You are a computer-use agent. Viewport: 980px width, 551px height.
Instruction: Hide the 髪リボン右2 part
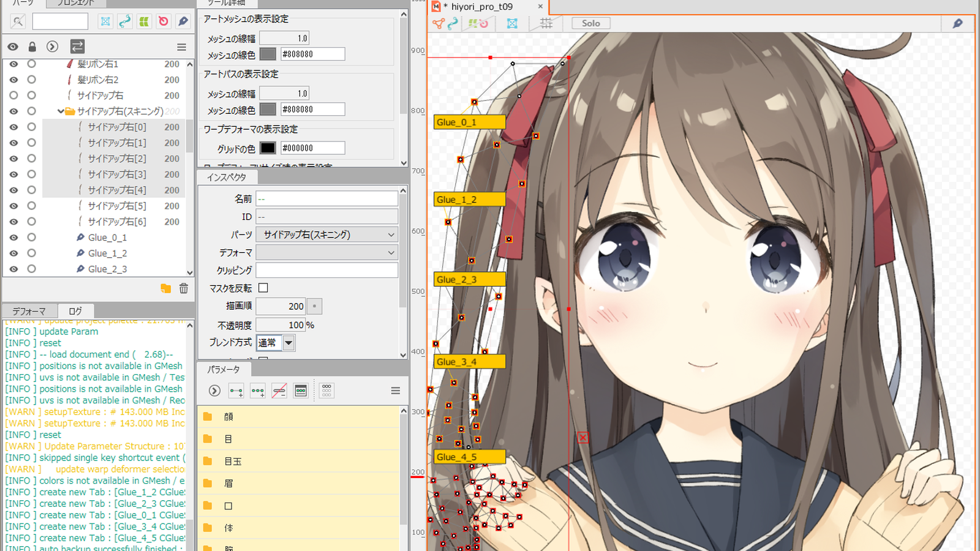[x=13, y=80]
